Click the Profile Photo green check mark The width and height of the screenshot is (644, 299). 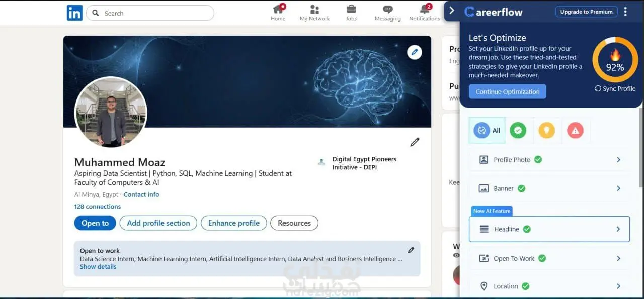coord(538,159)
